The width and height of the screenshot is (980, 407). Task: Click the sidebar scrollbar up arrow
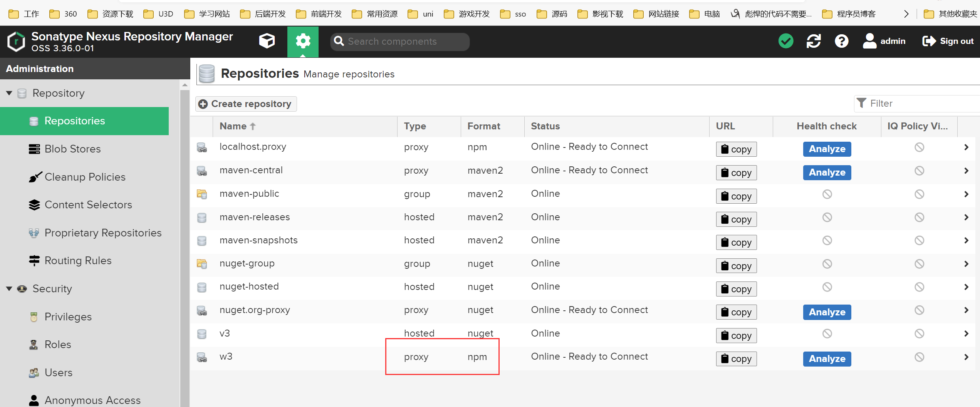coord(185,85)
